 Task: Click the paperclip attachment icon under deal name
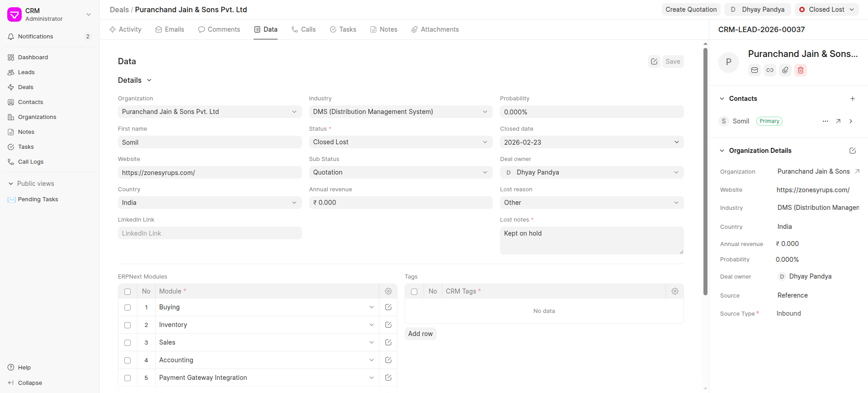(x=785, y=70)
